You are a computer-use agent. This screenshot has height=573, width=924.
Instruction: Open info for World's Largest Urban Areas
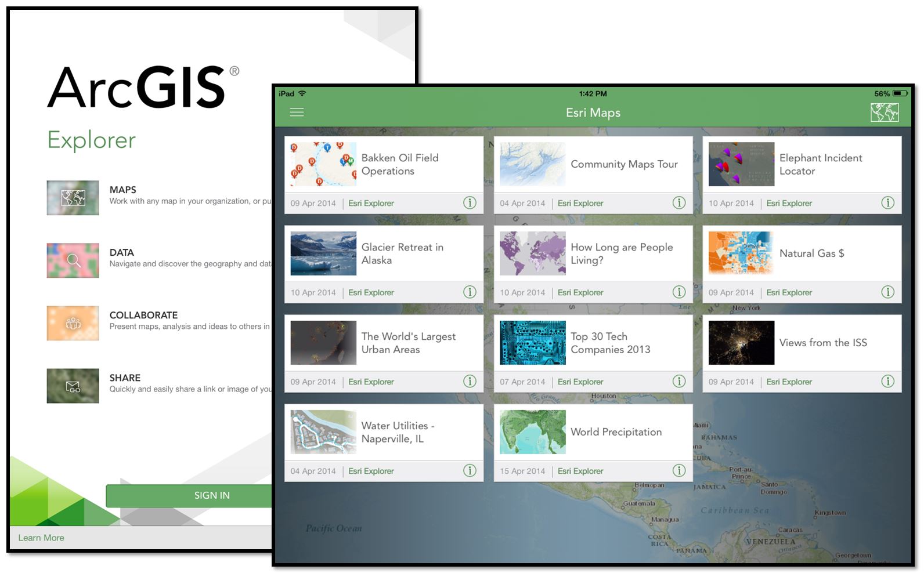[470, 382]
